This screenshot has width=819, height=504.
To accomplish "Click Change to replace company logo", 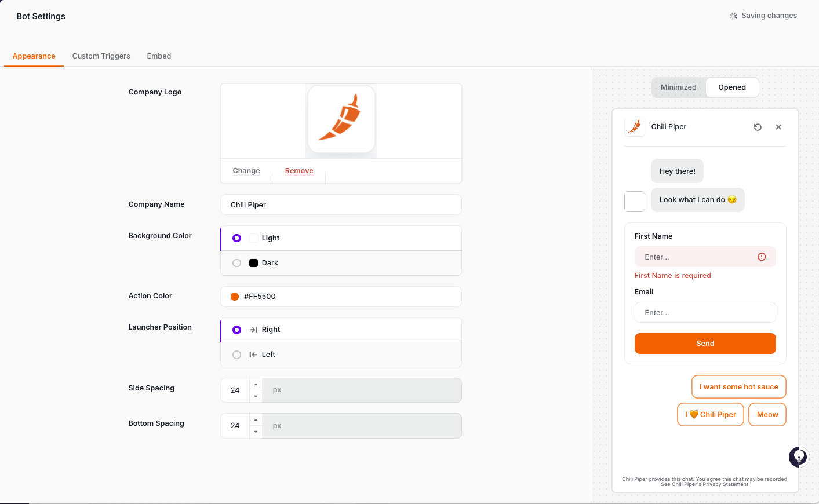I will tap(246, 171).
